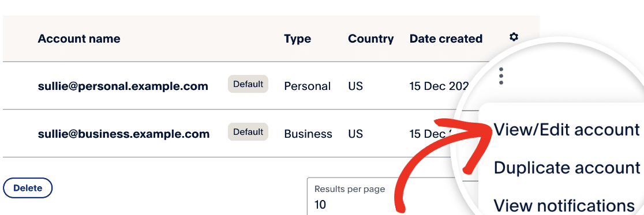Open the sullie@business.example.com account
The height and width of the screenshot is (215, 644).
[123, 134]
